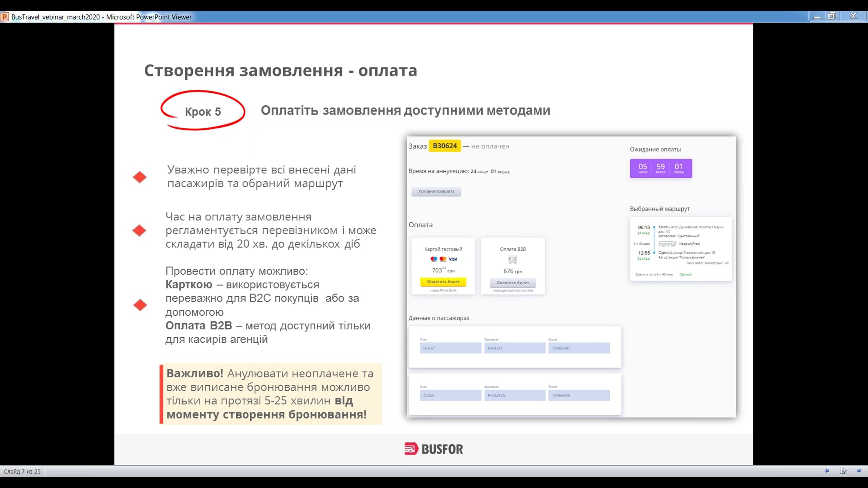Click the Visa/Mastercard logos on card payment

click(443, 259)
